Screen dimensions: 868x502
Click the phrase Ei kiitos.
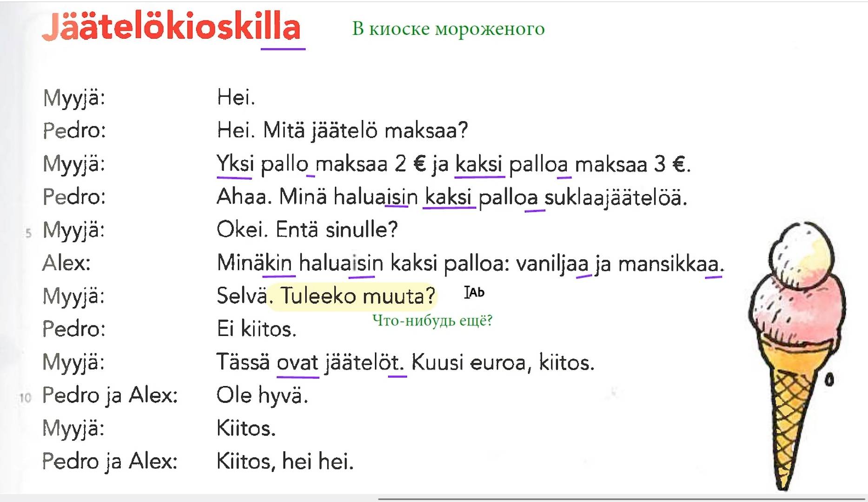pos(256,329)
